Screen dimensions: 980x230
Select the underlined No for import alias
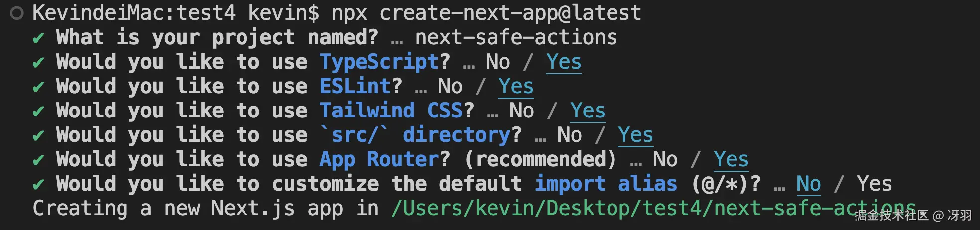click(808, 184)
